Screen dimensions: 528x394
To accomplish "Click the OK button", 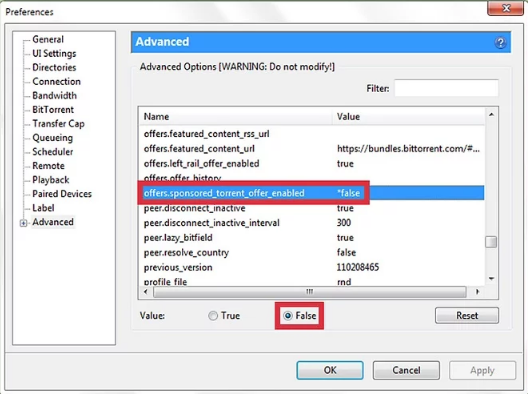I will [330, 370].
